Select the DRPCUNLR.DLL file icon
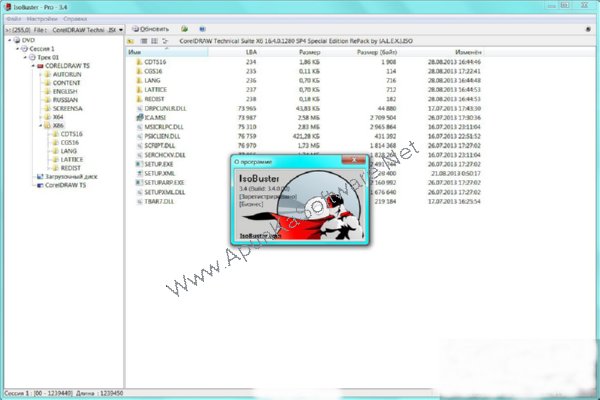The height and width of the screenshot is (400, 600). [140, 108]
